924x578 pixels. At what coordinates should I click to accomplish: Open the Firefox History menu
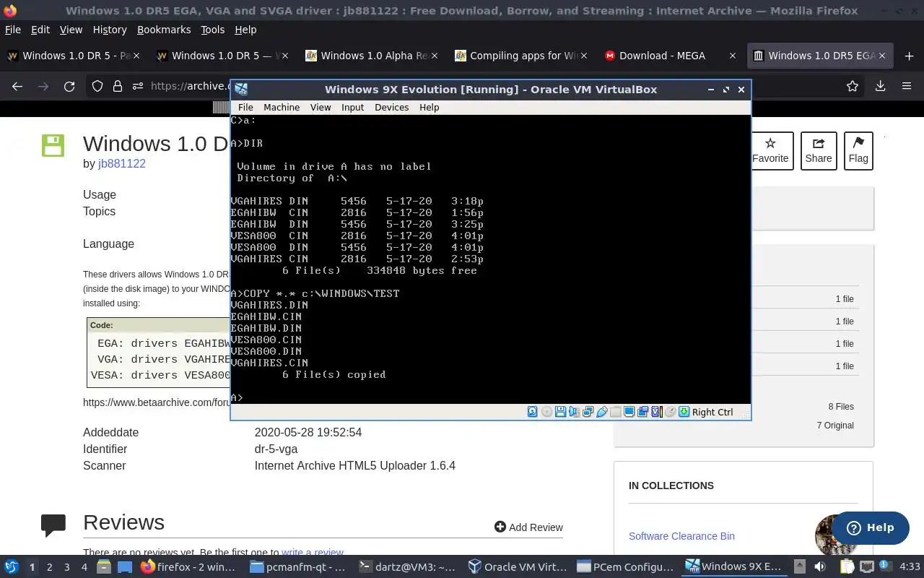point(110,30)
